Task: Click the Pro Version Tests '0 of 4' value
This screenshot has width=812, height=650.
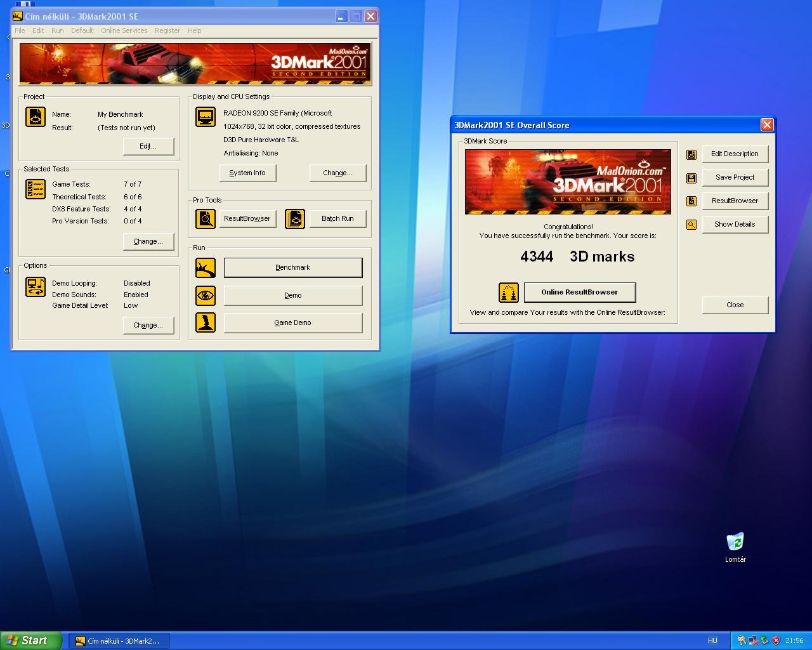Action: point(133,221)
